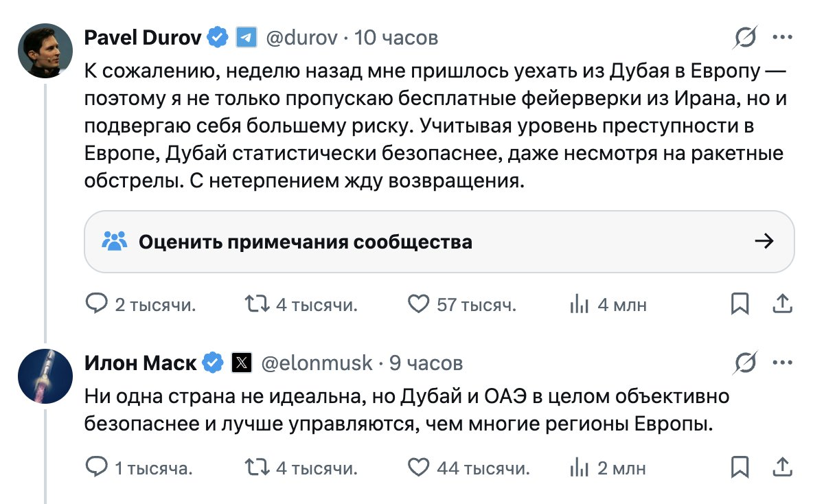Open Grok icon on Durov's post
The image size is (813, 504).
[x=745, y=38]
